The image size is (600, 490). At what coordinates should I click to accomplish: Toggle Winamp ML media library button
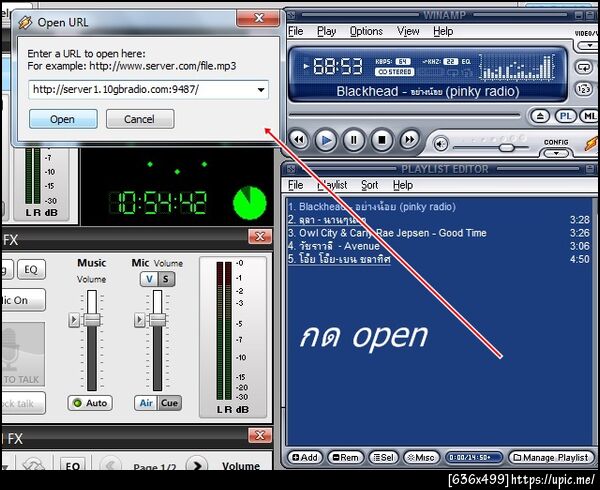(x=589, y=116)
